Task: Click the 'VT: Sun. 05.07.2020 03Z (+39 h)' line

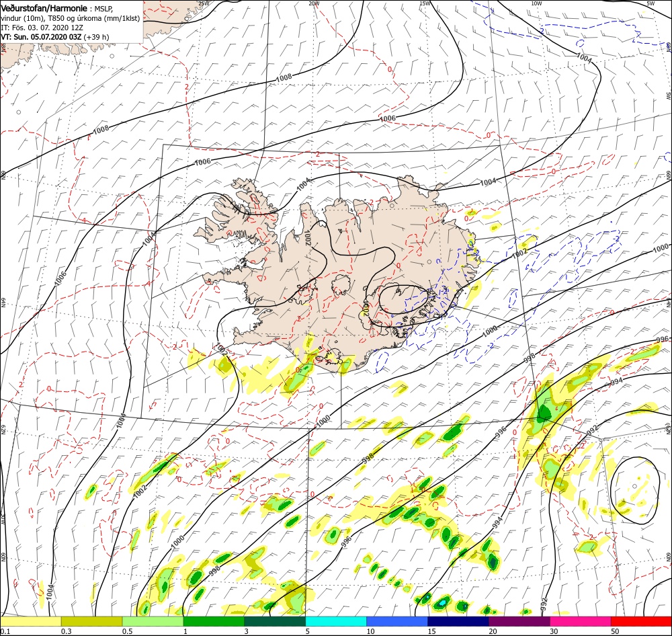Action: (55, 37)
